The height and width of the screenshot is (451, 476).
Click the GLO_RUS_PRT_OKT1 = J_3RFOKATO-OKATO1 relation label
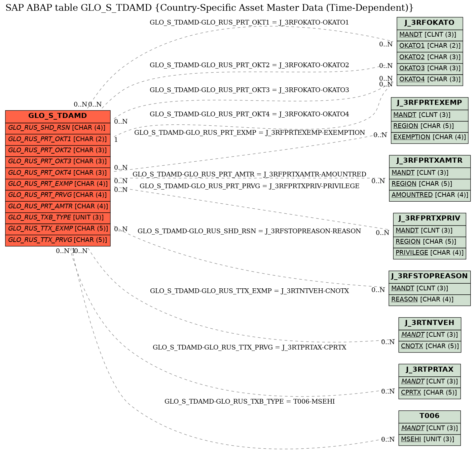pyautogui.click(x=249, y=23)
